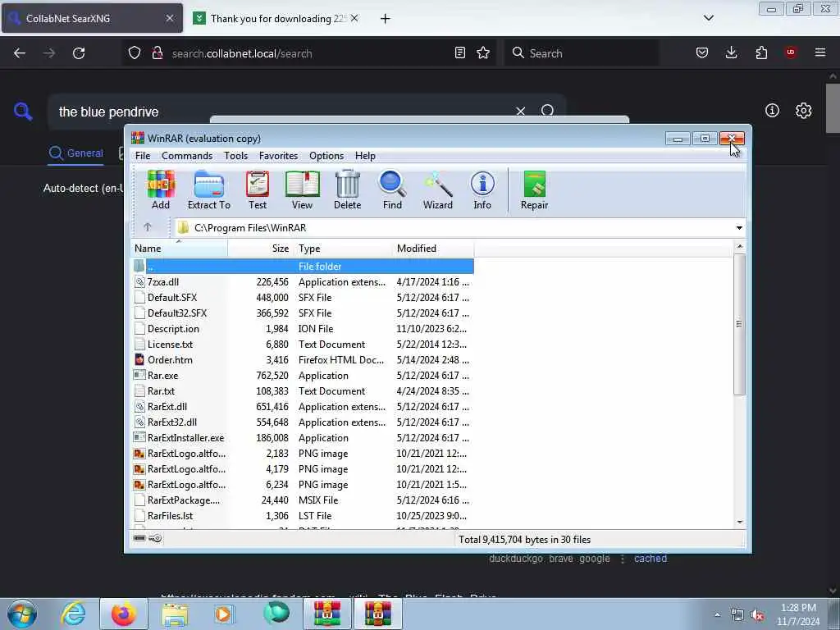Click Firefox reload page button
This screenshot has height=630, width=840.
(x=79, y=53)
